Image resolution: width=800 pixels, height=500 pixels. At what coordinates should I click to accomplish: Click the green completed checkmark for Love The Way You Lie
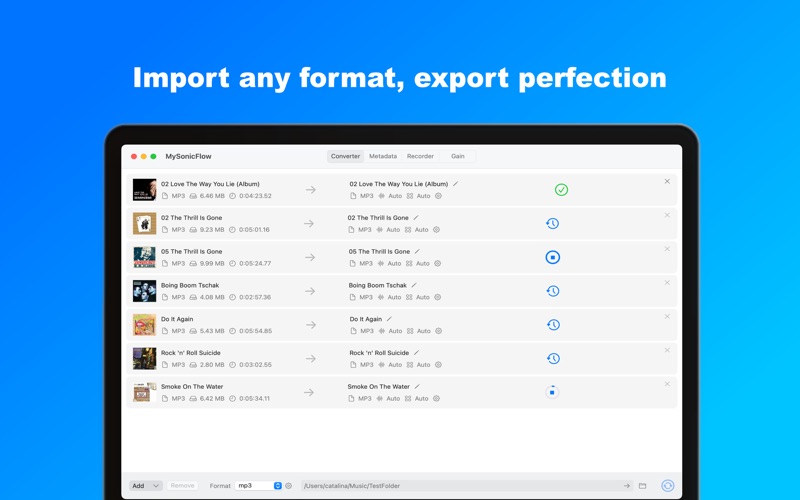(561, 190)
